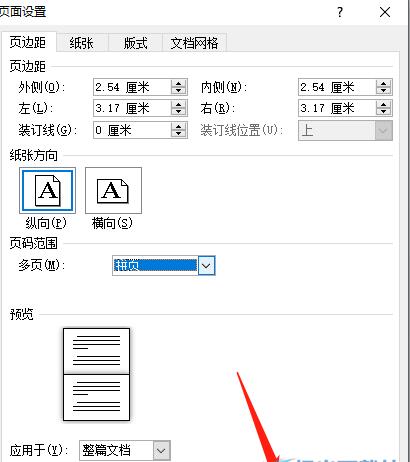Click the page preview thumbnail

coord(96,374)
